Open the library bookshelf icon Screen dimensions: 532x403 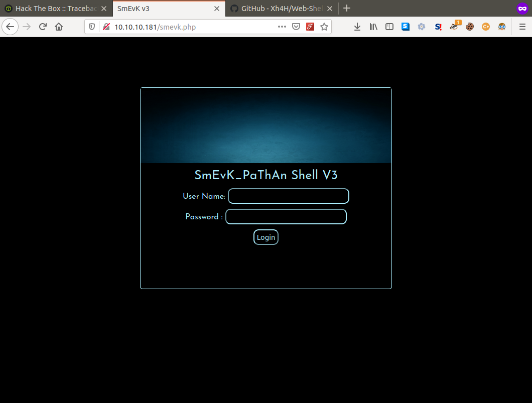click(x=373, y=27)
